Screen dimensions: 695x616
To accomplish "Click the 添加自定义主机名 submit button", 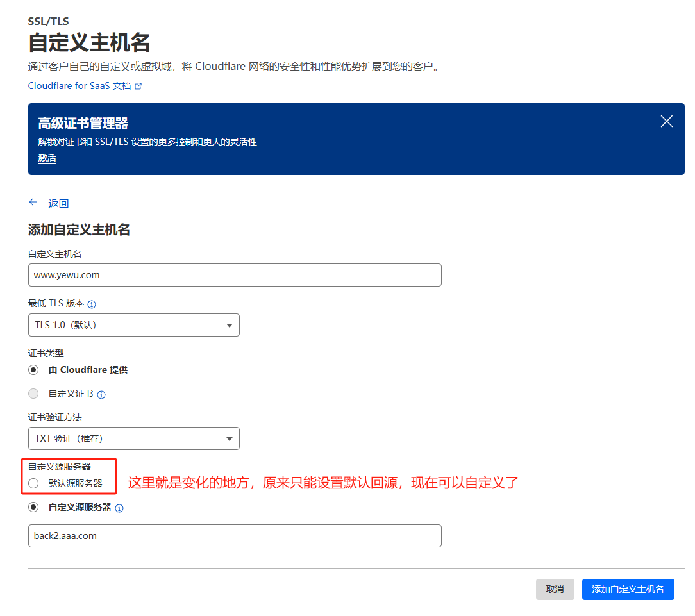I will pyautogui.click(x=628, y=589).
